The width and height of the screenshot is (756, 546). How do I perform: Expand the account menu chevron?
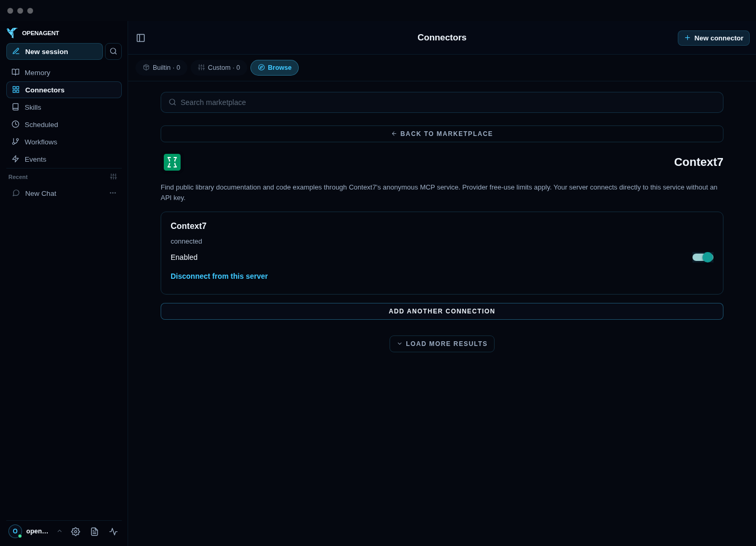pyautogui.click(x=59, y=531)
